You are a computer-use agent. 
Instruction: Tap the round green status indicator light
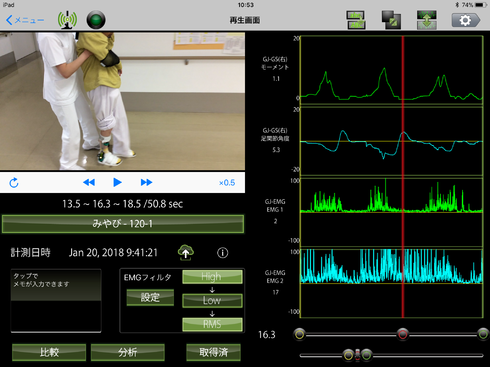pos(96,20)
